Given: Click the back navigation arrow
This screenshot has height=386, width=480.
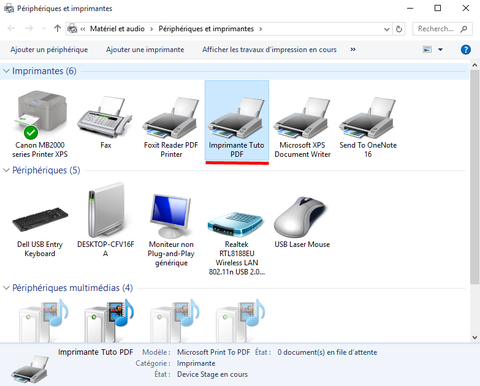Looking at the screenshot, I should (11, 29).
